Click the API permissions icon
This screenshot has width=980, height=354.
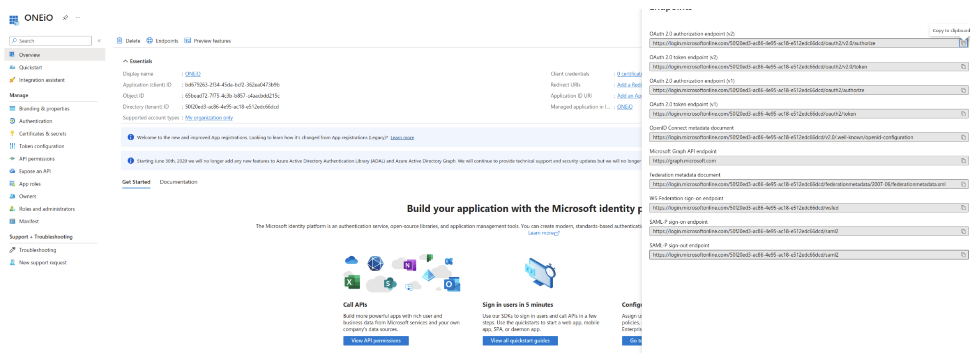click(x=12, y=159)
